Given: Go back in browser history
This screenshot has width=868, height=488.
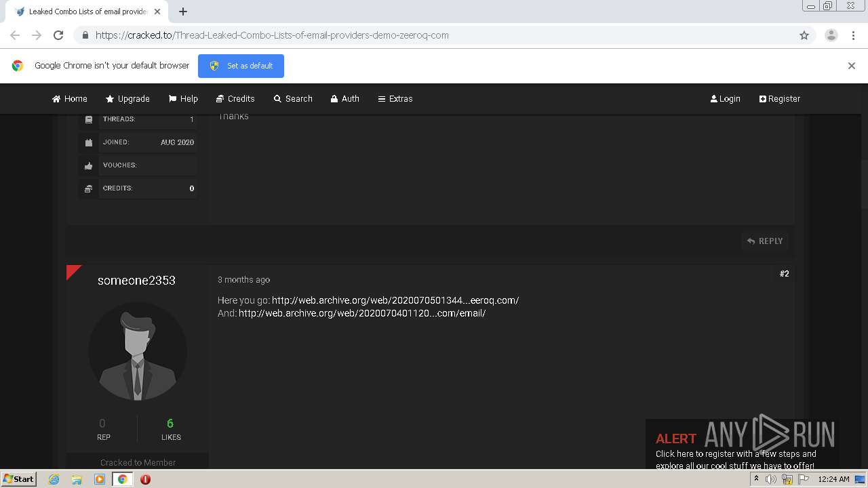Looking at the screenshot, I should [15, 35].
